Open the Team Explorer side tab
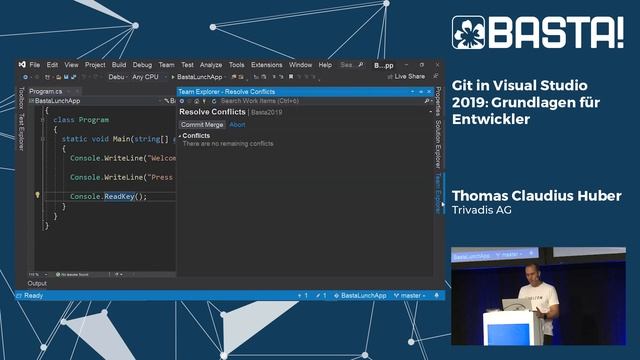The width and height of the screenshot is (640, 360). [x=438, y=193]
